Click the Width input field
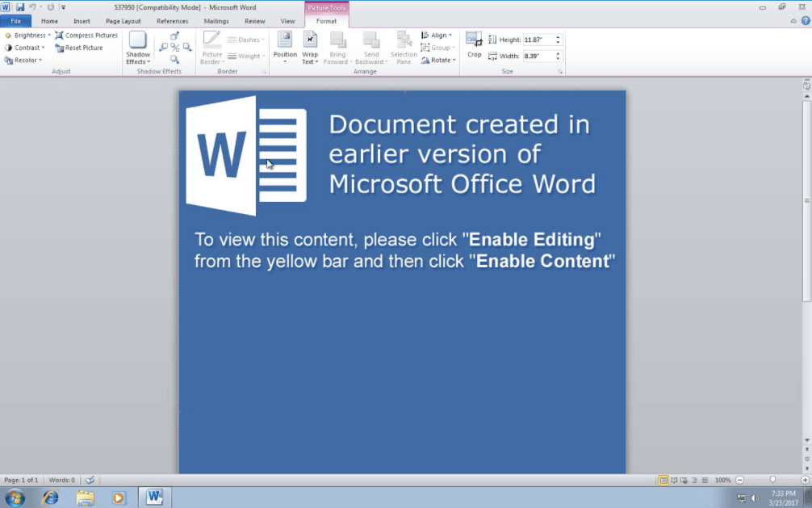The image size is (812, 508). point(539,56)
